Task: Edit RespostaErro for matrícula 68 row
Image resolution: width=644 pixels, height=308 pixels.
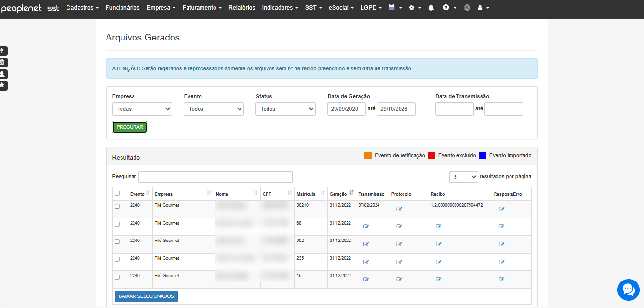Action: click(x=501, y=227)
